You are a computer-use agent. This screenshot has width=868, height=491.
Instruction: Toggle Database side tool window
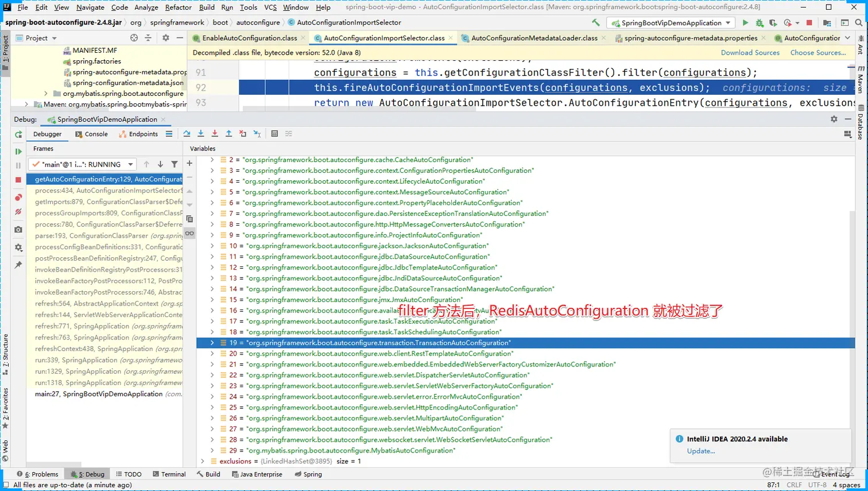[861, 122]
